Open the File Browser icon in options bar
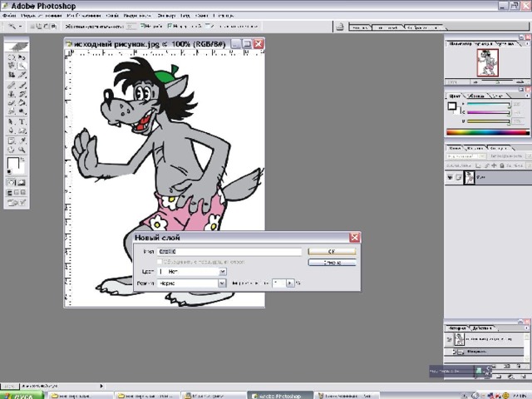The width and height of the screenshot is (532, 399). tap(340, 27)
